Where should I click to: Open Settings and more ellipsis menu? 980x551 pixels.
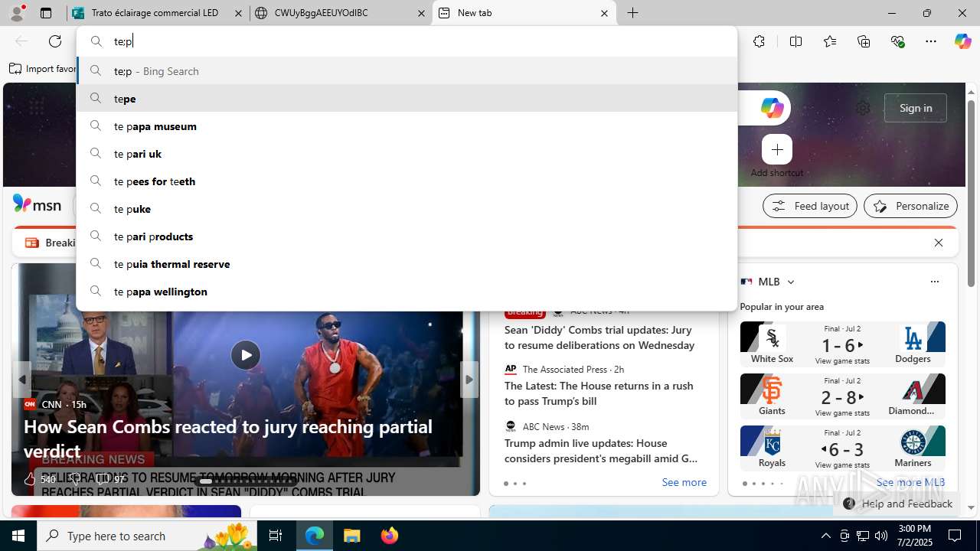click(x=931, y=41)
